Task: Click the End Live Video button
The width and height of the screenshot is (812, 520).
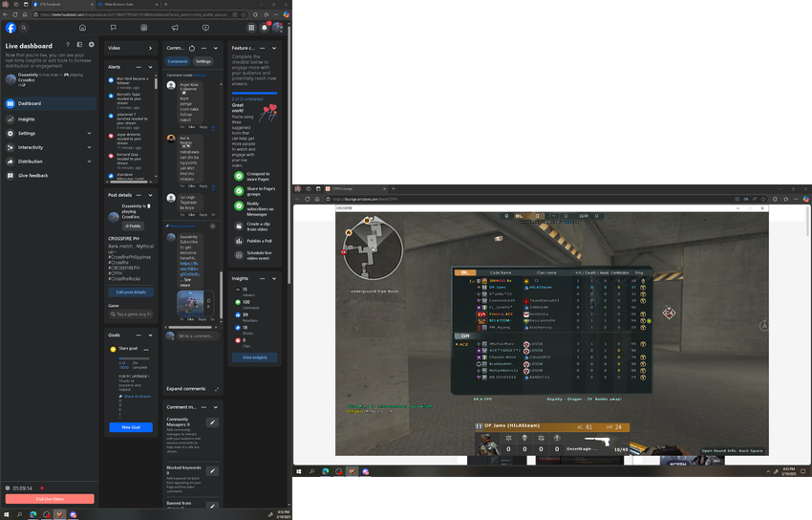Action: (x=50, y=499)
